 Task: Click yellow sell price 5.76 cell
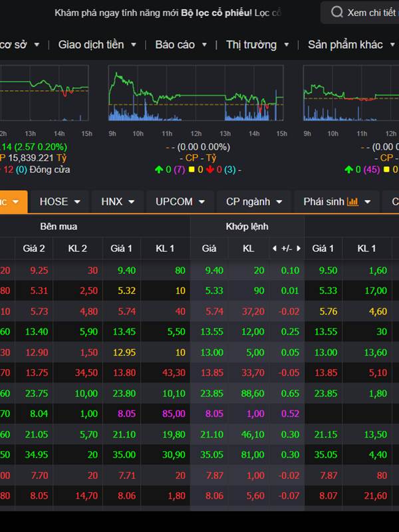click(328, 311)
